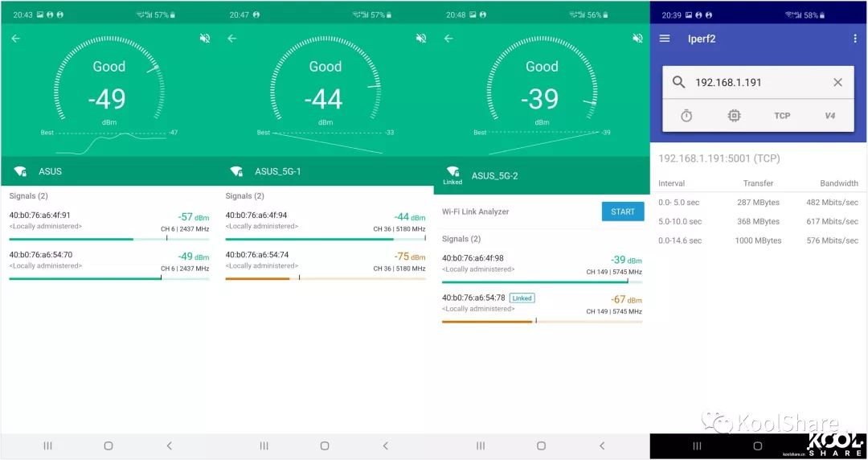Click the Wi-Fi lock icon beside ASUS
868x460 pixels.
click(x=20, y=171)
